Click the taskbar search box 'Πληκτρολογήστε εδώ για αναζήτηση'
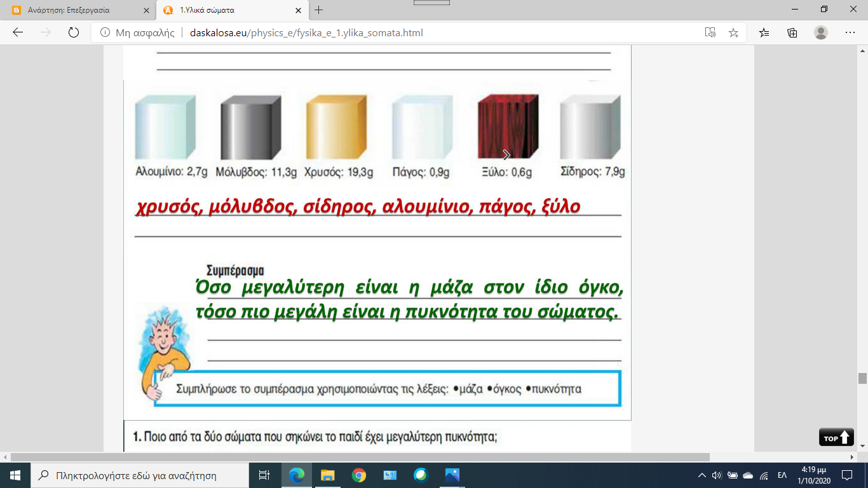The height and width of the screenshot is (488, 868). [x=139, y=475]
